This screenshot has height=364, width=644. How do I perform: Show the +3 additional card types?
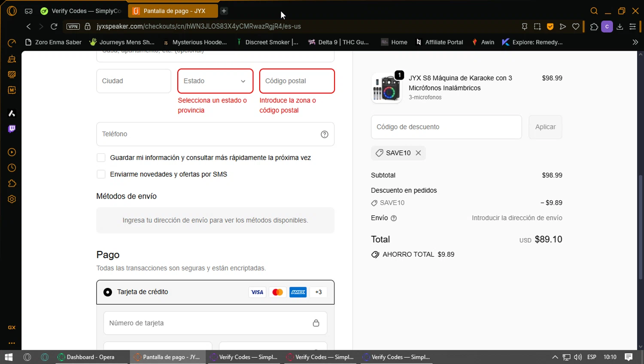(x=319, y=292)
